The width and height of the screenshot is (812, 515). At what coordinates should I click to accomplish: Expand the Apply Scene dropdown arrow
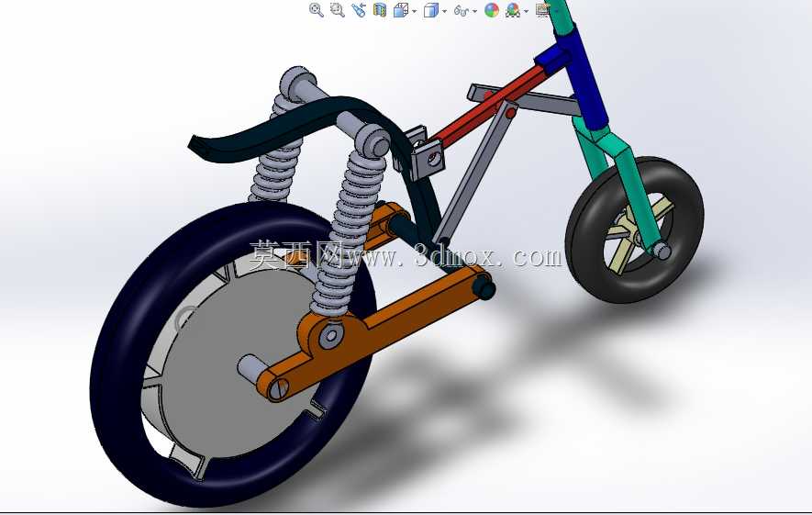coord(527,11)
